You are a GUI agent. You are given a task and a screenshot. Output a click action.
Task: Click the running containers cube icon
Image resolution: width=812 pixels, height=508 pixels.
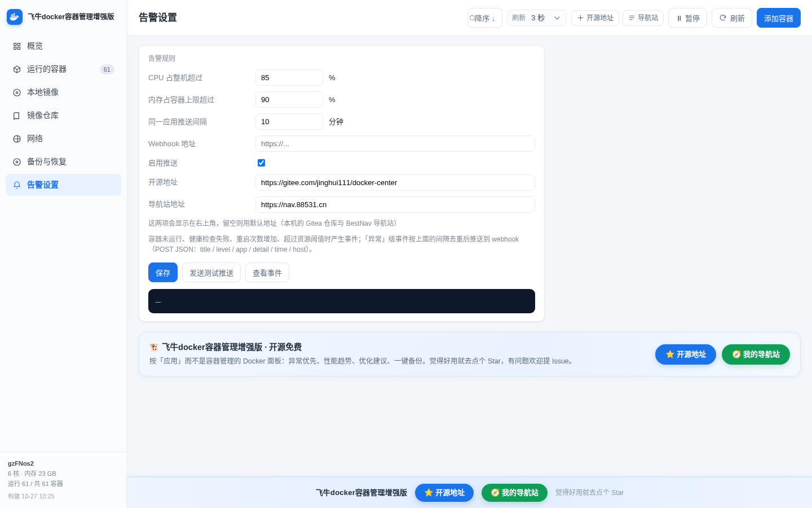pos(17,69)
